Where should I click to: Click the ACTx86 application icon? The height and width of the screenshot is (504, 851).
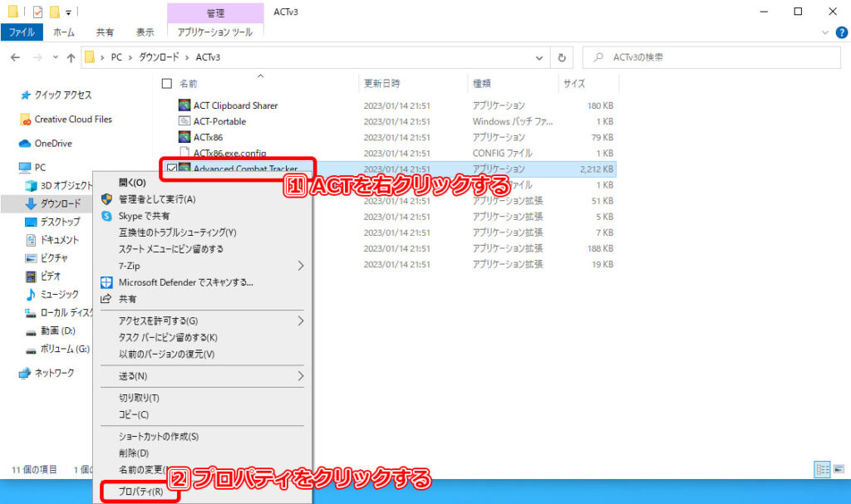[185, 137]
